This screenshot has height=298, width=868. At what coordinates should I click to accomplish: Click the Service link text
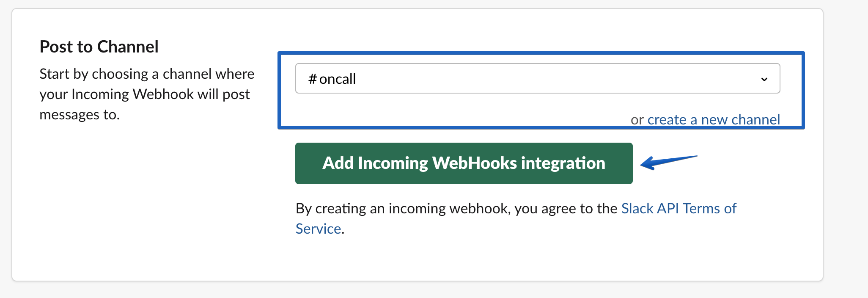(x=318, y=229)
